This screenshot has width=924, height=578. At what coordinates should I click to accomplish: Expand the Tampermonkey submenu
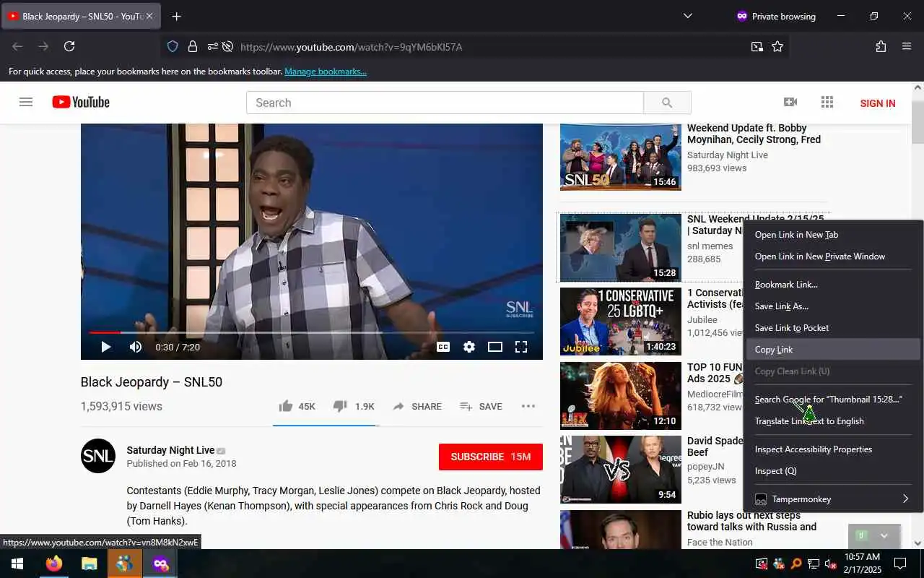point(834,499)
